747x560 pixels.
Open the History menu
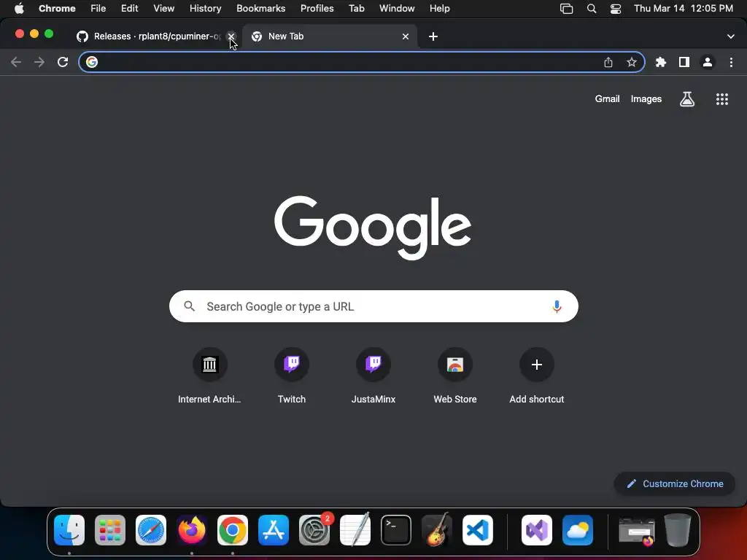click(x=205, y=9)
